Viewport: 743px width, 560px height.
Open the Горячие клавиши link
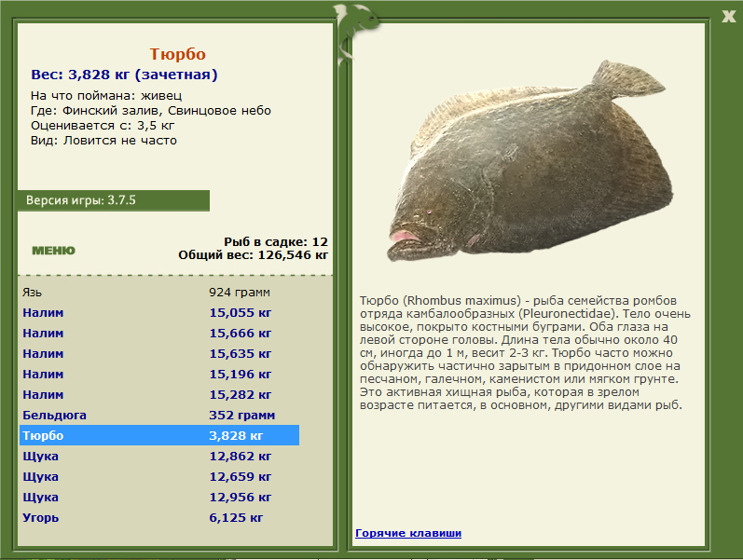(408, 533)
